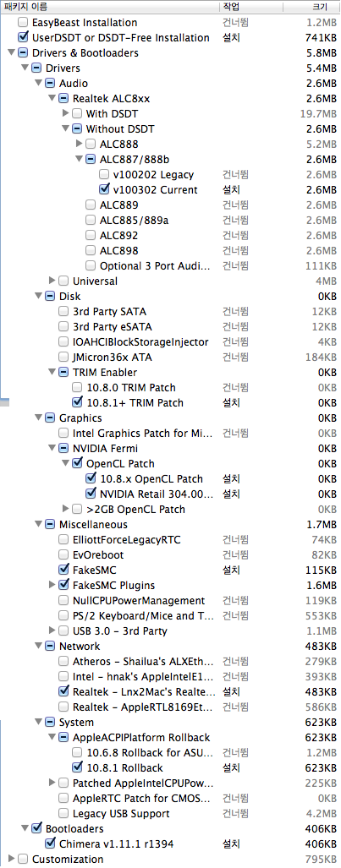341x868 pixels.
Task: Uncheck the OpenCL Patch group checkbox
Action: [77, 463]
